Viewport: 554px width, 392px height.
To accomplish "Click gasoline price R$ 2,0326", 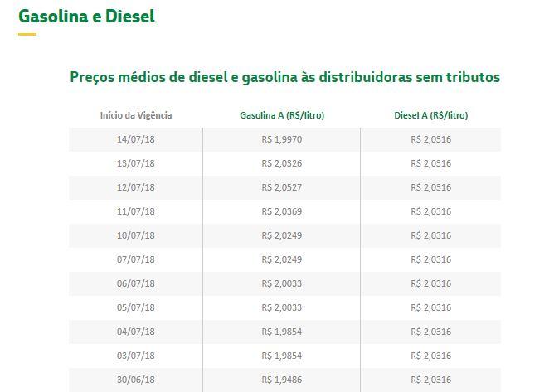I will point(281,163).
